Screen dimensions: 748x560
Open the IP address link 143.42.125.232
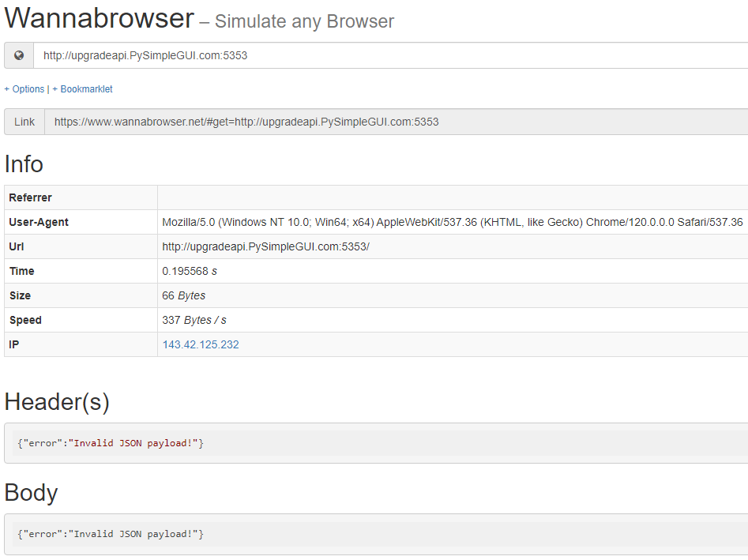coord(201,344)
